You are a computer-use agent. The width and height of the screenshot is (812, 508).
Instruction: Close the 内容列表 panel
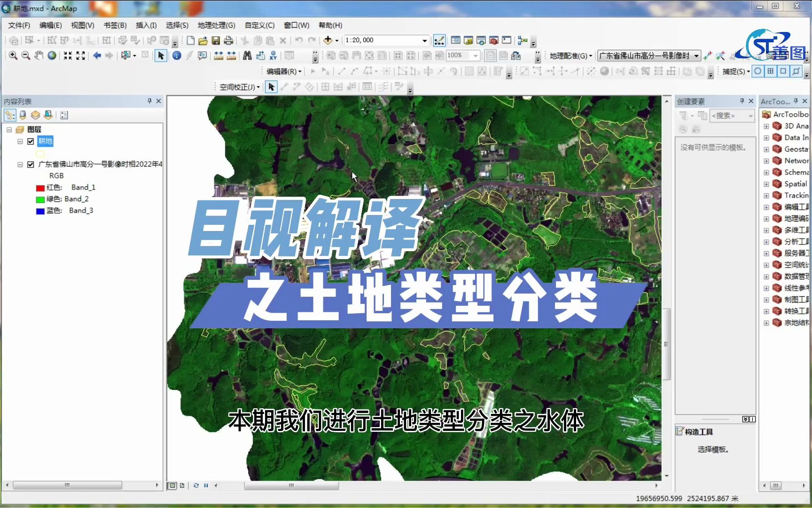pos(159,101)
